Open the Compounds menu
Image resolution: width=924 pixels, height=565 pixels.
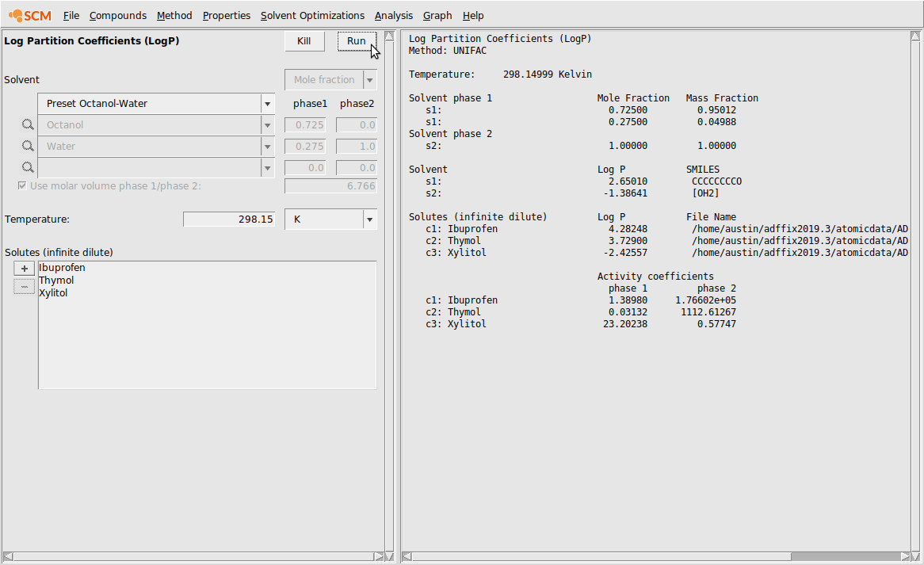117,15
